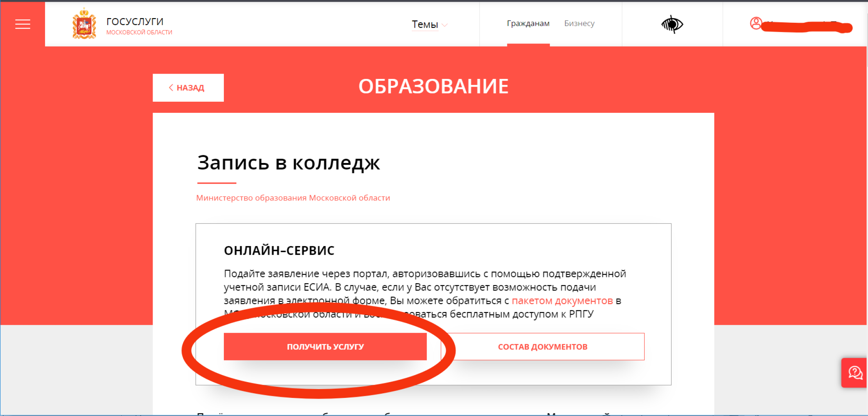Screen dimensions: 868x416
Task: Open СОСТАВ ДОКУМЕНТОВ
Action: pos(543,346)
